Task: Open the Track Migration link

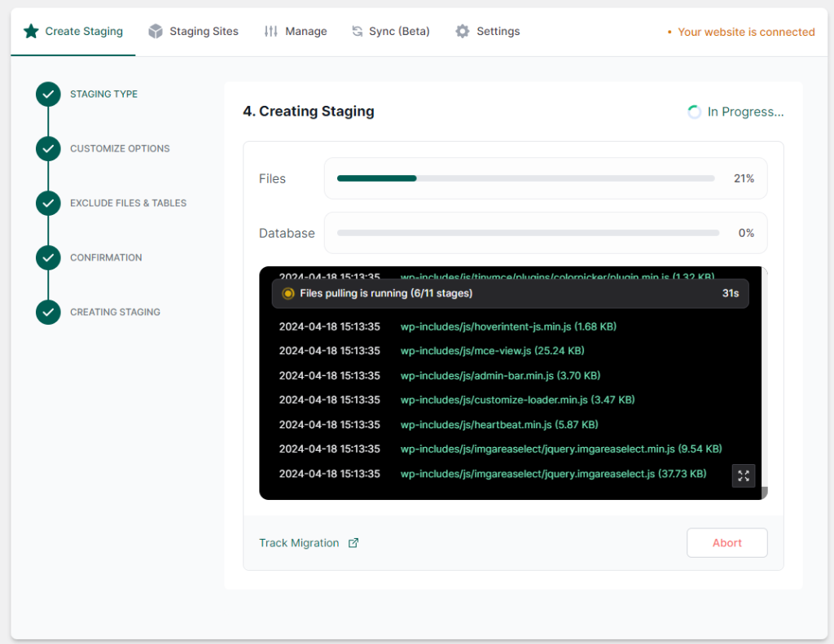Action: coord(298,543)
